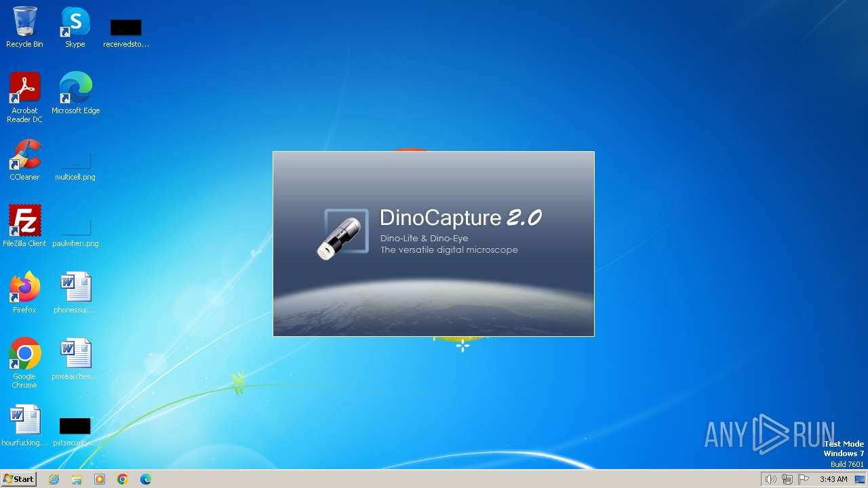
Task: Open Chrome from the taskbar
Action: pos(123,479)
